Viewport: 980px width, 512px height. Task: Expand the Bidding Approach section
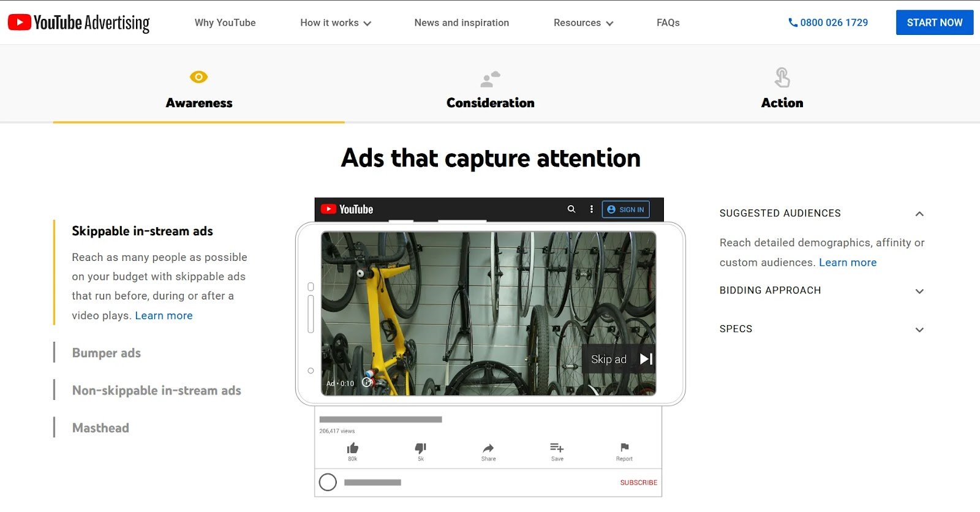pos(919,291)
